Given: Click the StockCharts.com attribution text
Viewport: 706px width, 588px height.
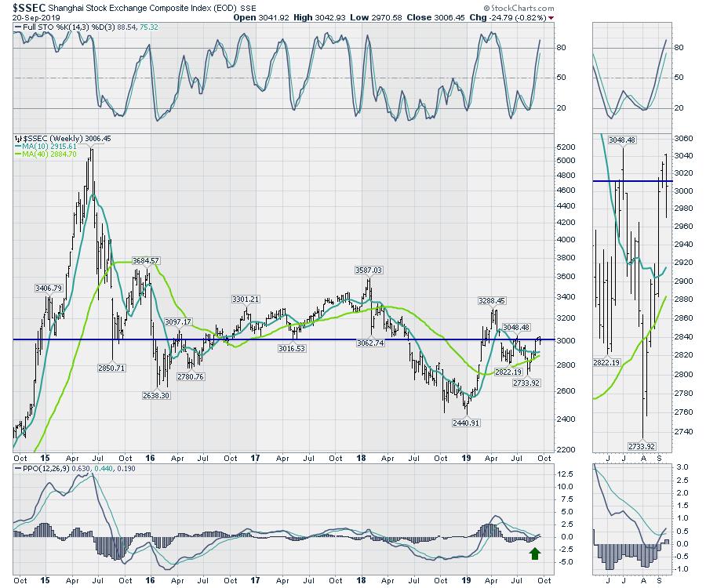Looking at the screenshot, I should tap(519, 8).
